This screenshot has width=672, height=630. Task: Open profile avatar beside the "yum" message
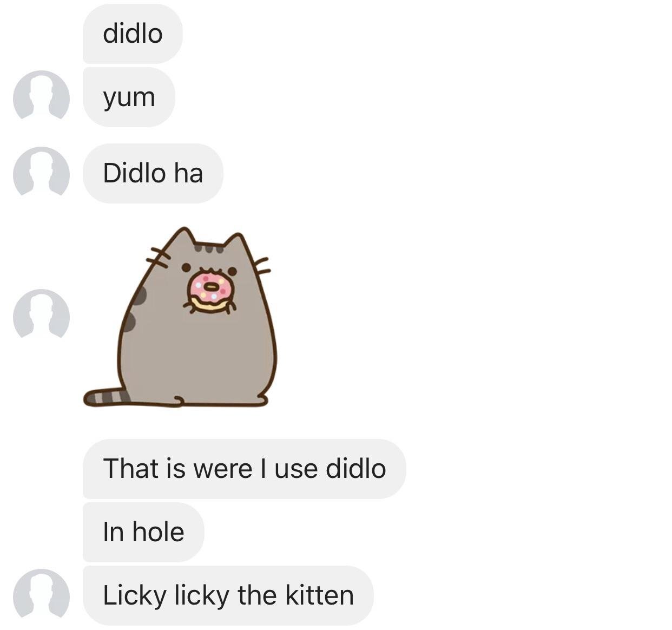pos(41,95)
